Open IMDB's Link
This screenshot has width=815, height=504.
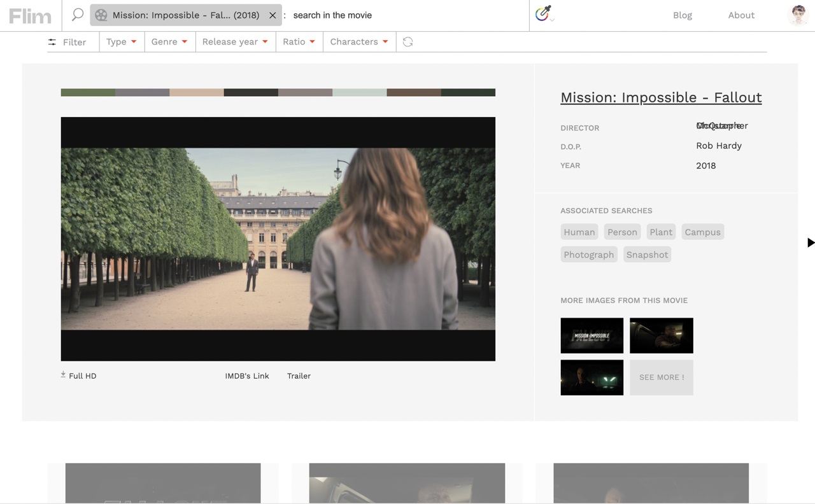click(x=247, y=376)
